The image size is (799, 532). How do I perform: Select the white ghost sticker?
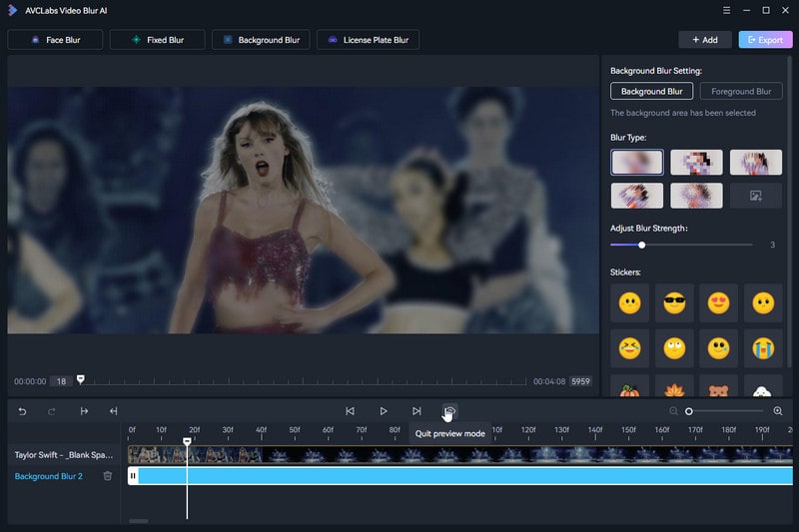(x=763, y=387)
